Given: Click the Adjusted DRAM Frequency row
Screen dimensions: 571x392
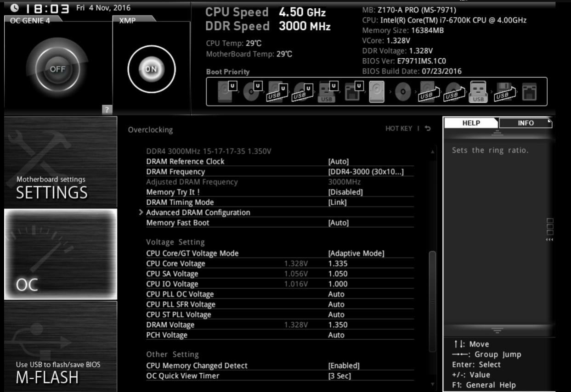Looking at the screenshot, I should (280, 182).
